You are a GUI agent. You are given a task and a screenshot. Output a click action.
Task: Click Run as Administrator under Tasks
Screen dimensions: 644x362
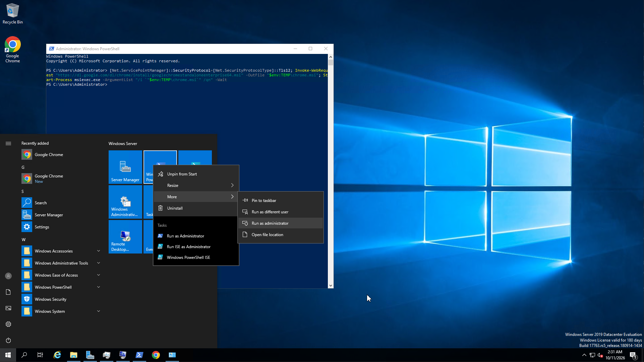coord(196,236)
